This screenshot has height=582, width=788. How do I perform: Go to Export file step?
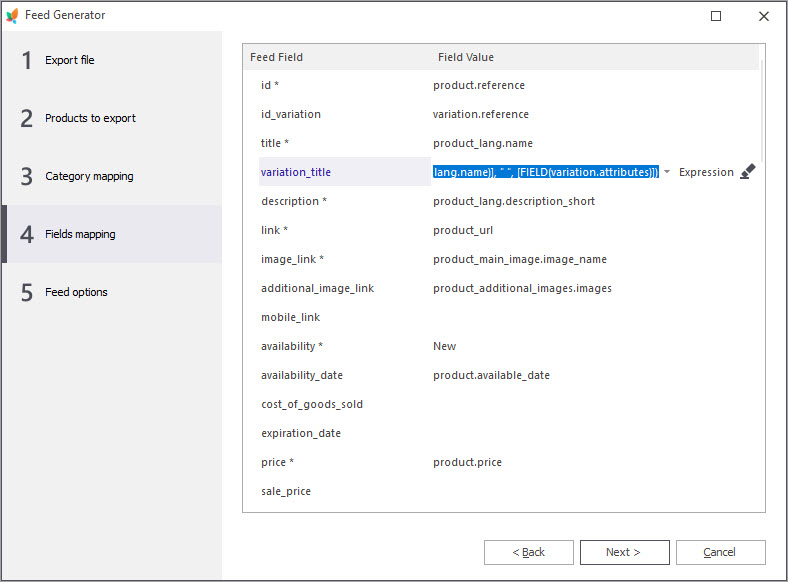tap(69, 60)
